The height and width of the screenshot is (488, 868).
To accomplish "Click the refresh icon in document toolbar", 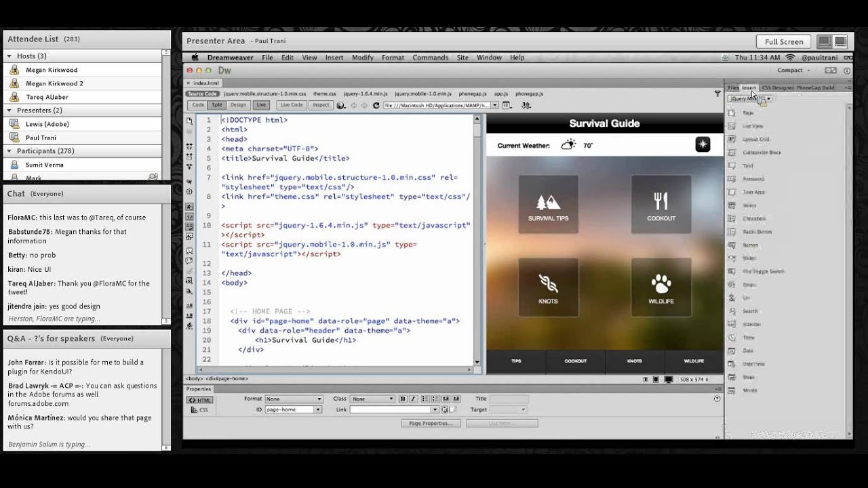I will 376,105.
